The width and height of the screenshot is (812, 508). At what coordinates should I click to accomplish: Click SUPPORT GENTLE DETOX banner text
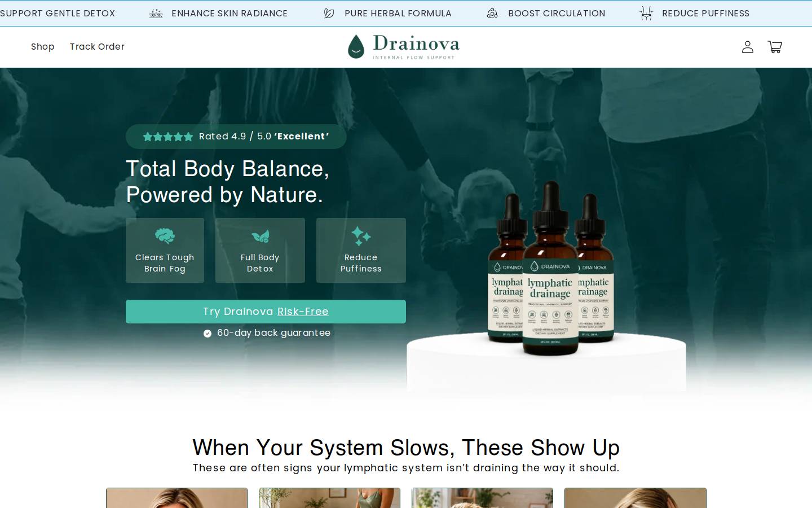tap(58, 13)
